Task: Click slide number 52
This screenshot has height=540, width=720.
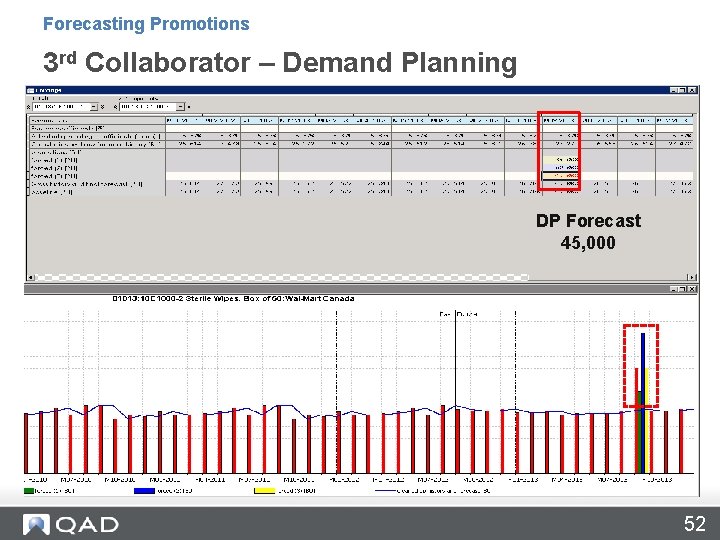Action: 695,524
